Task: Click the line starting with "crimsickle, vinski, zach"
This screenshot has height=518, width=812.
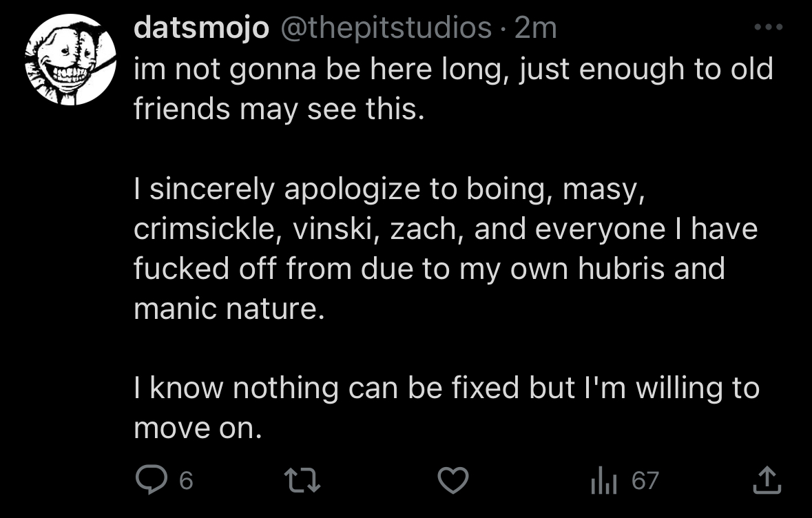Action: click(445, 229)
